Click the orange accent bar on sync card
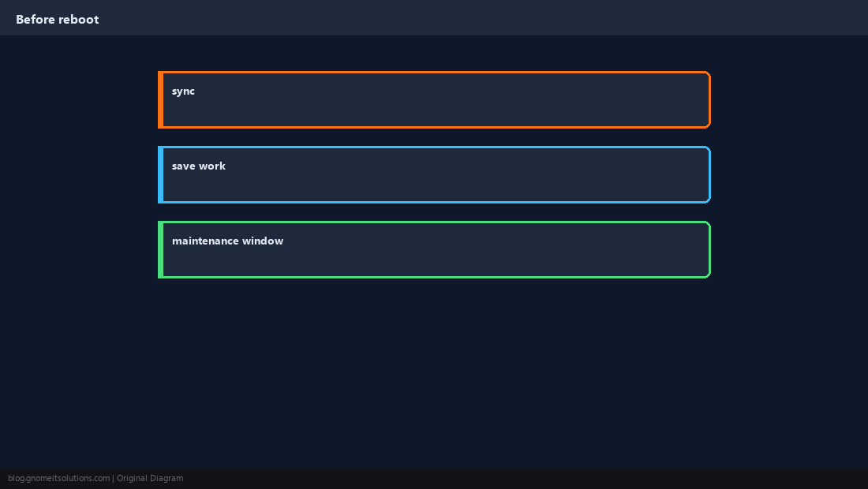868x489 pixels. 160,99
